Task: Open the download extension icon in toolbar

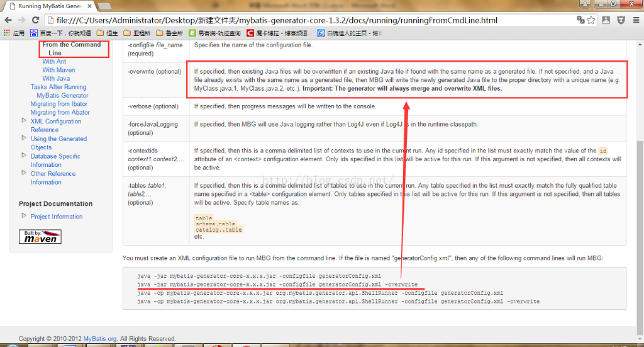Action: coord(606,20)
